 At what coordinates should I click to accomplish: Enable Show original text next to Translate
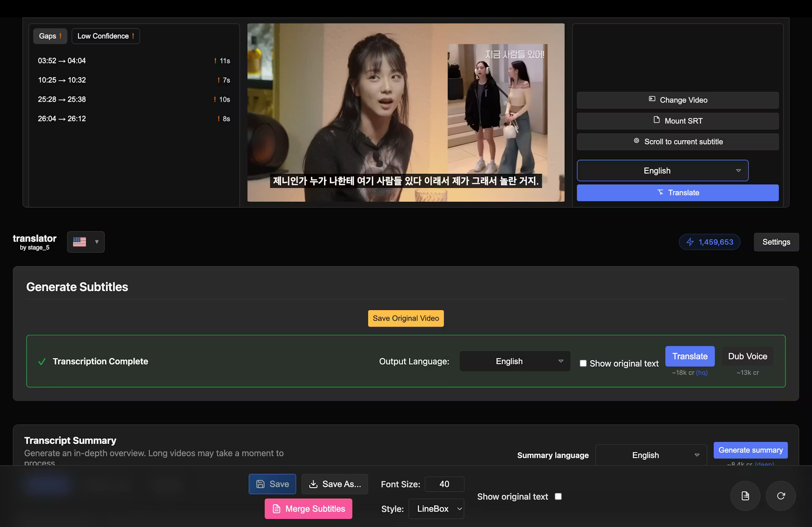click(583, 363)
